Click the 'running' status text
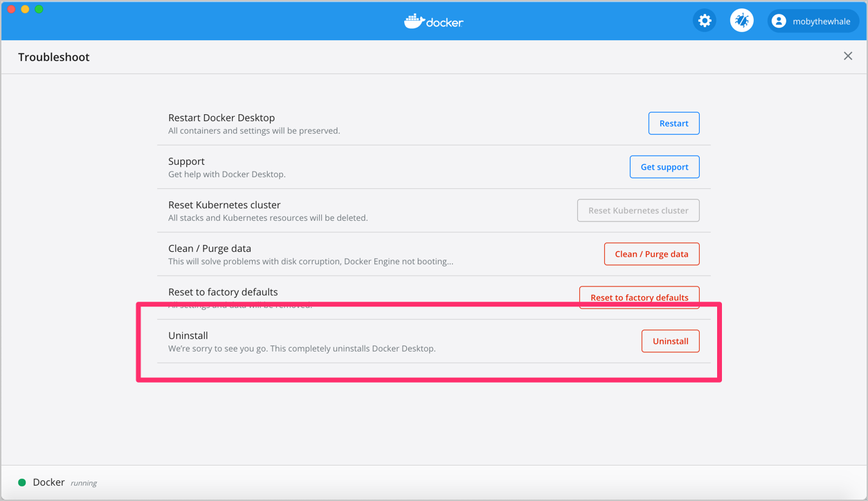The image size is (868, 501). click(x=84, y=483)
